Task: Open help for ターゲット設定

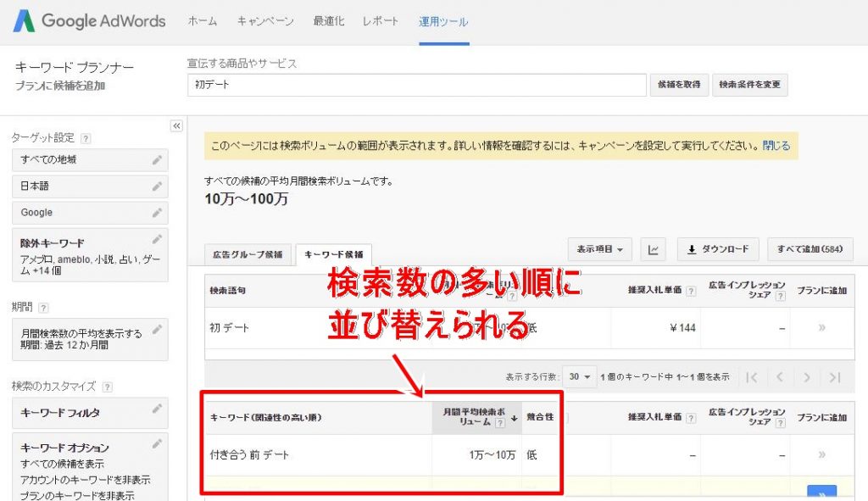Action: point(86,138)
